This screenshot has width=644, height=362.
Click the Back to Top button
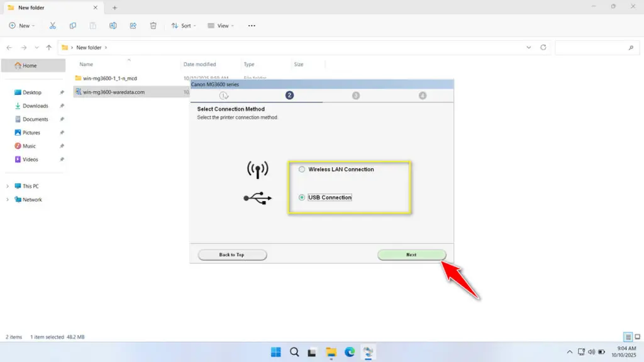(x=232, y=255)
